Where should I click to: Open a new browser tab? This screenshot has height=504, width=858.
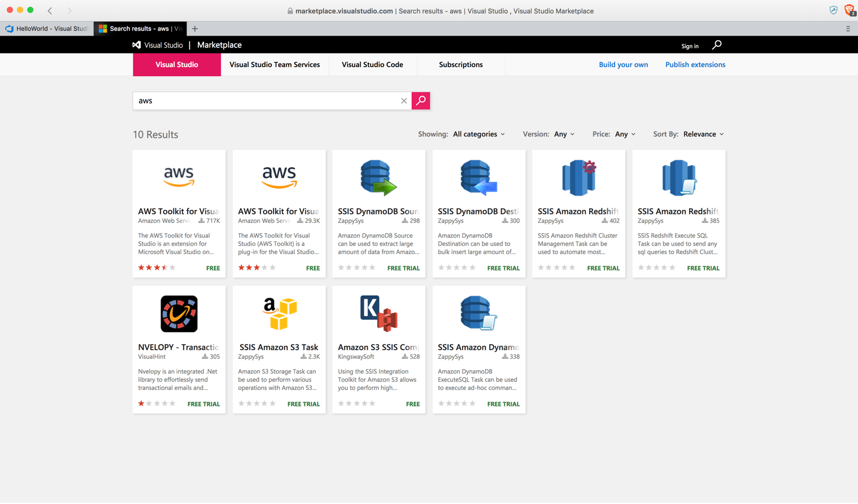[x=195, y=29]
